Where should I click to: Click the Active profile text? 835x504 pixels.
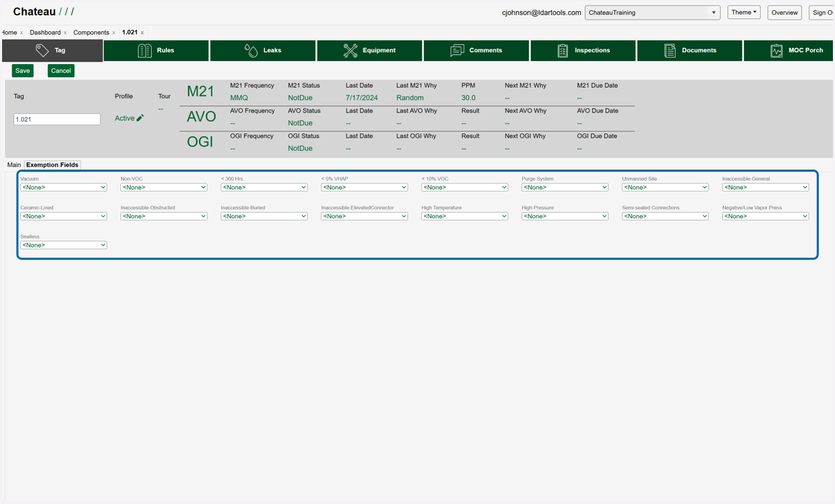[125, 118]
